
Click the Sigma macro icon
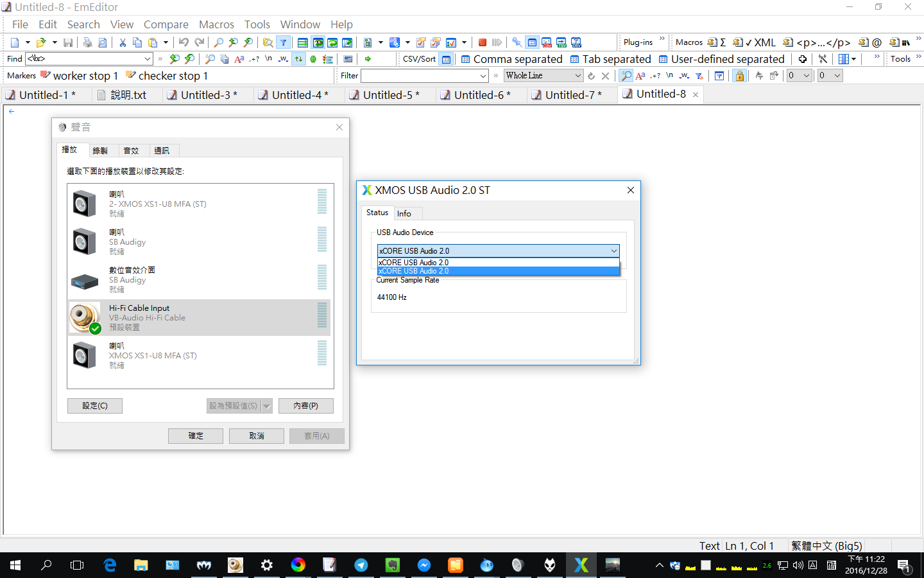[x=717, y=42]
